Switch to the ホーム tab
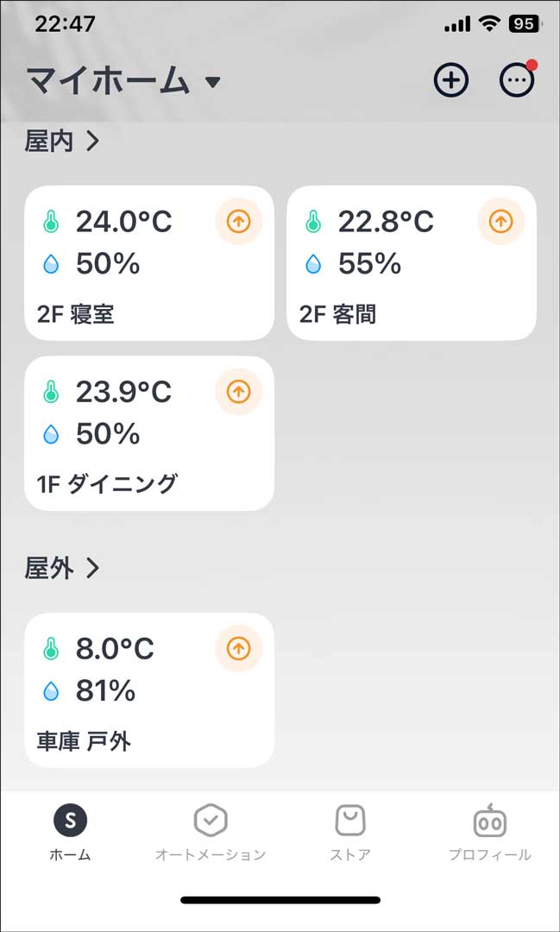The width and height of the screenshot is (560, 932). 70,833
